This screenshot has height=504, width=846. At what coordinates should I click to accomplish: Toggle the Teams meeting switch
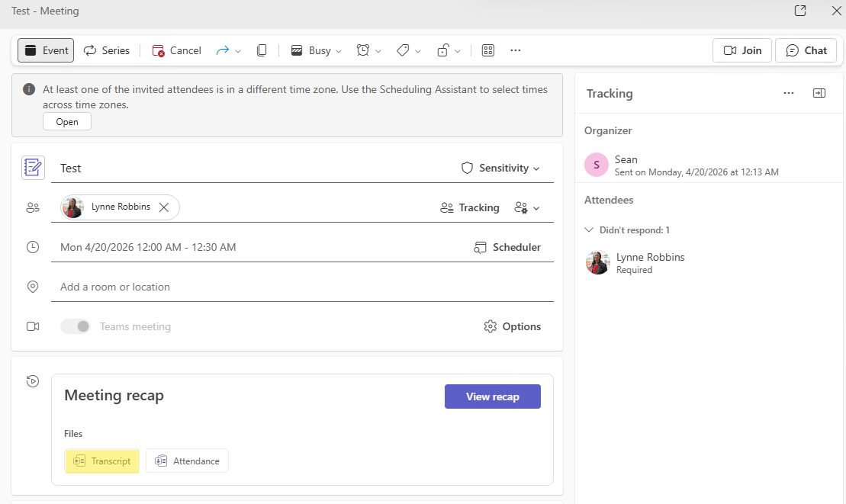click(76, 326)
